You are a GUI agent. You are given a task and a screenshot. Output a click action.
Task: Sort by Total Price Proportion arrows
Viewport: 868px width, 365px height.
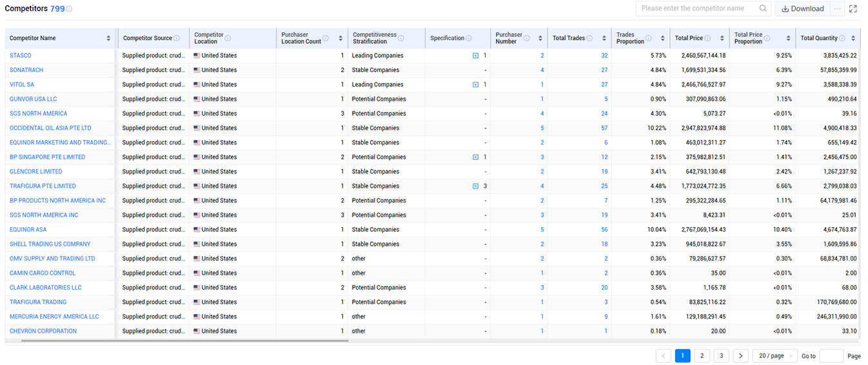788,39
